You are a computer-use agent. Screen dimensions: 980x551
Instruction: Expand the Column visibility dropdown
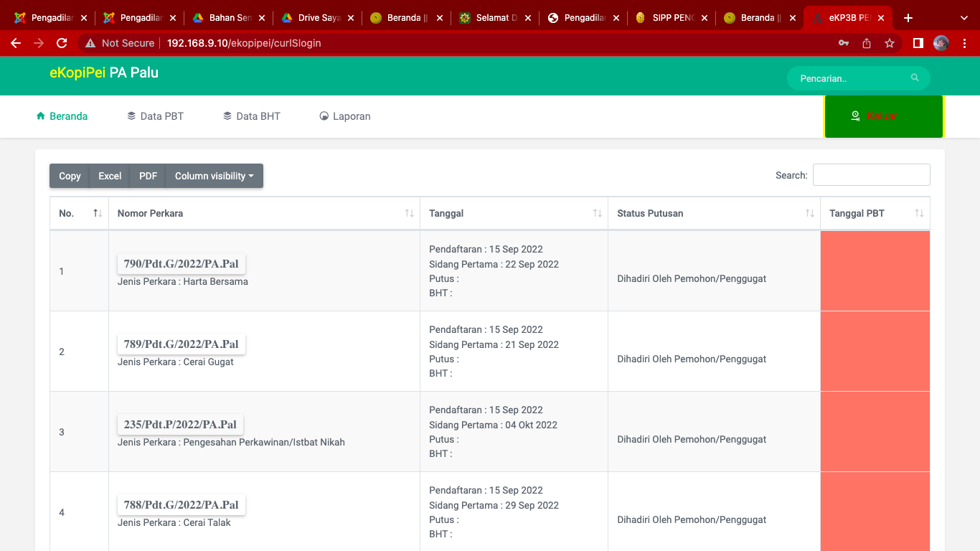tap(214, 176)
